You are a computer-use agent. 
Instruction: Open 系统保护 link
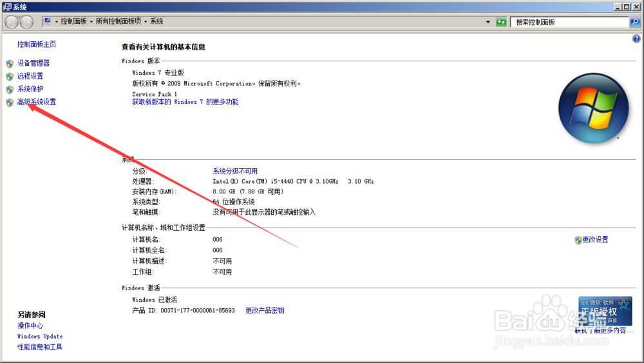pyautogui.click(x=30, y=89)
